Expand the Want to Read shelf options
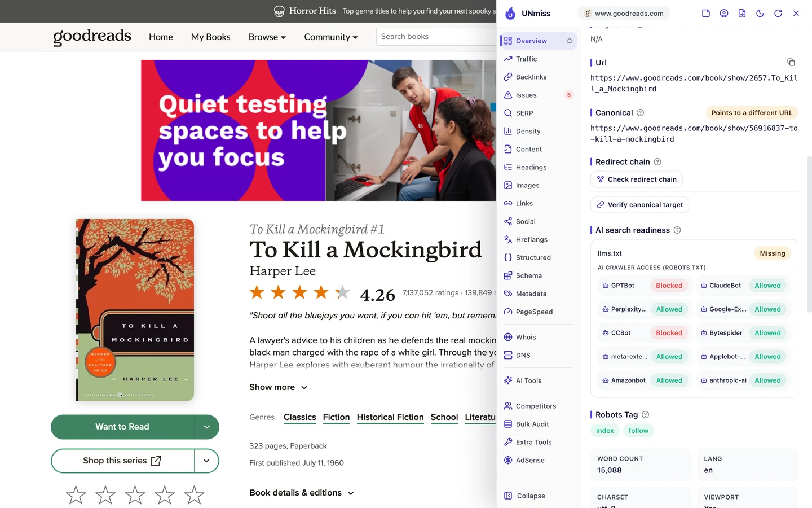The image size is (812, 508). (x=206, y=427)
